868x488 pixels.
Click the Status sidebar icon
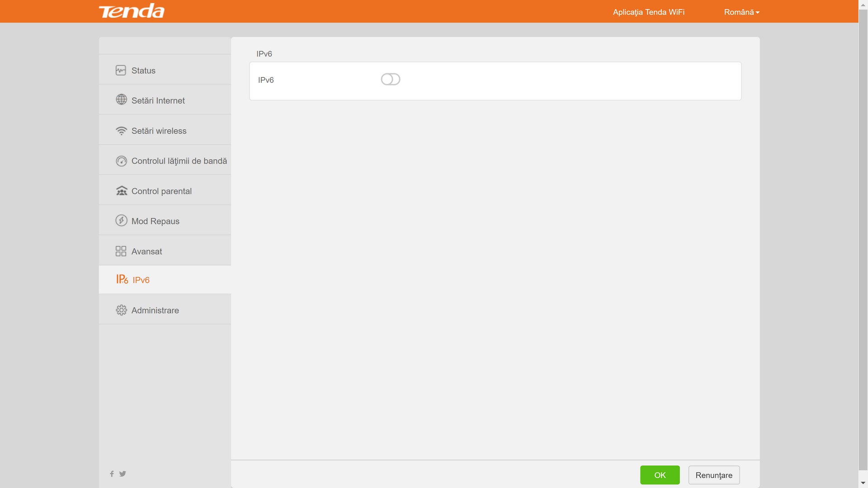[x=121, y=70]
